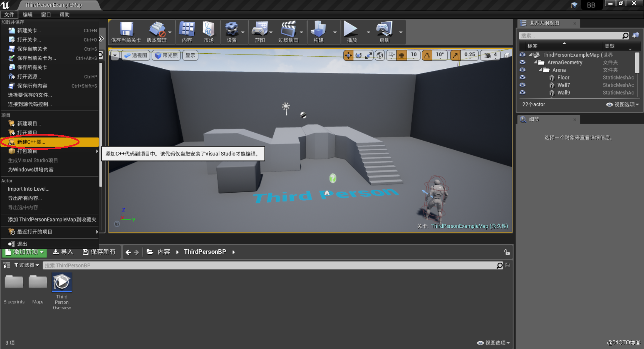Click the content browser lock icon

[507, 252]
